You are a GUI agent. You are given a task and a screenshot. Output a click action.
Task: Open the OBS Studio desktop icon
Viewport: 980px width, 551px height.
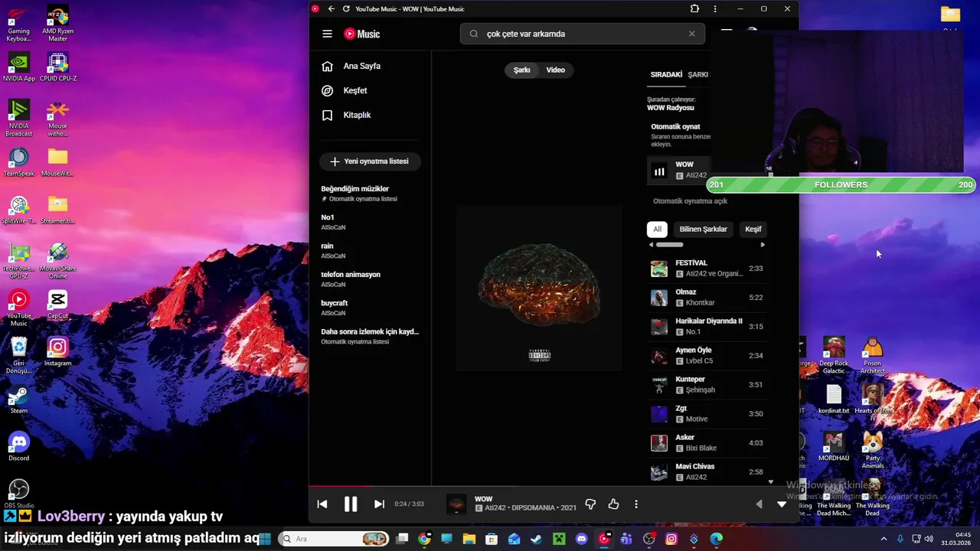(18, 494)
